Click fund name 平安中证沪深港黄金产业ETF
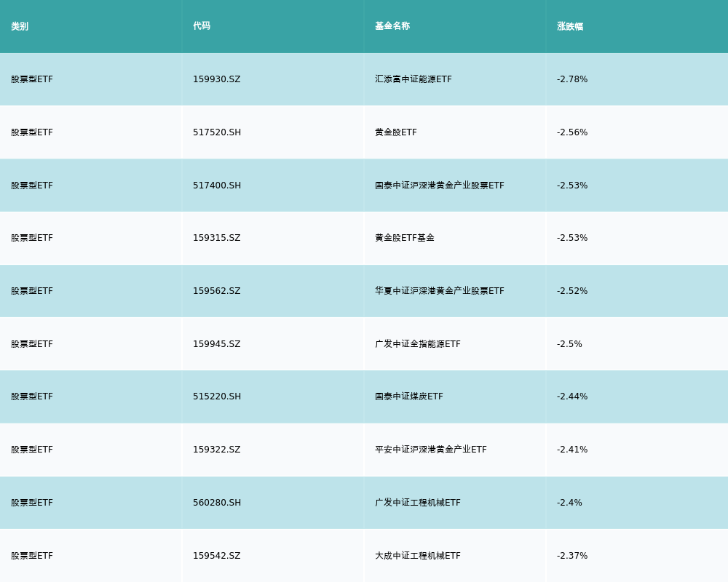This screenshot has width=728, height=582. coord(431,450)
